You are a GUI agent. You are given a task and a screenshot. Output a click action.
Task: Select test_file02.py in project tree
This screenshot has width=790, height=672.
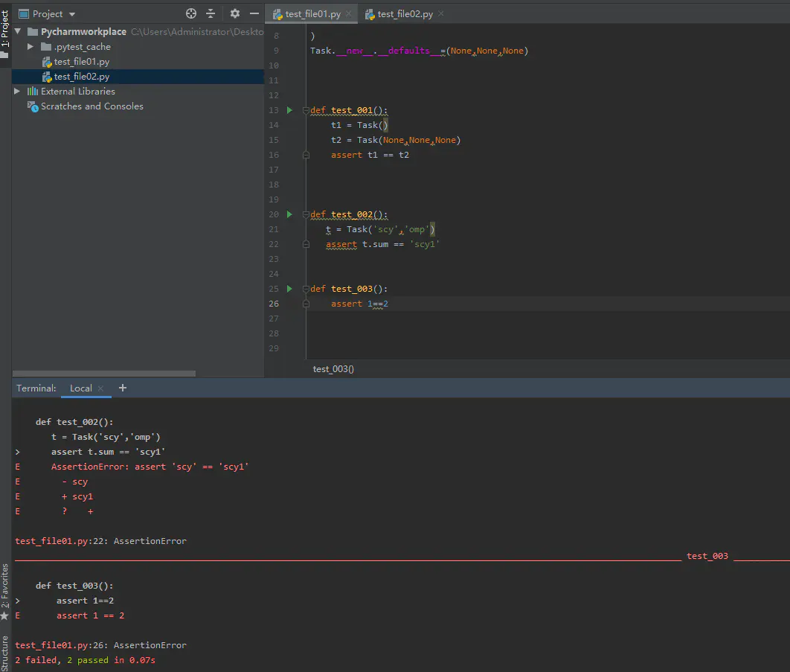click(x=81, y=76)
